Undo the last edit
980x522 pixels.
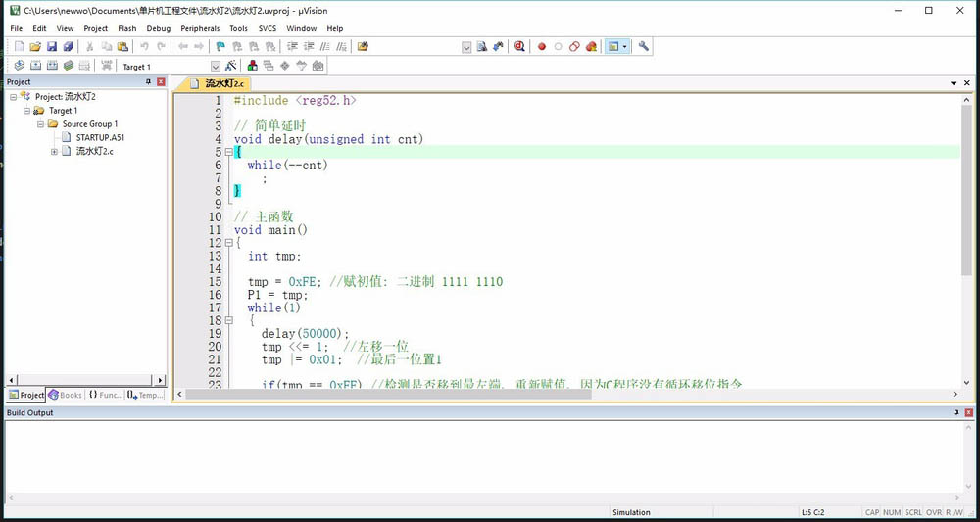[144, 46]
